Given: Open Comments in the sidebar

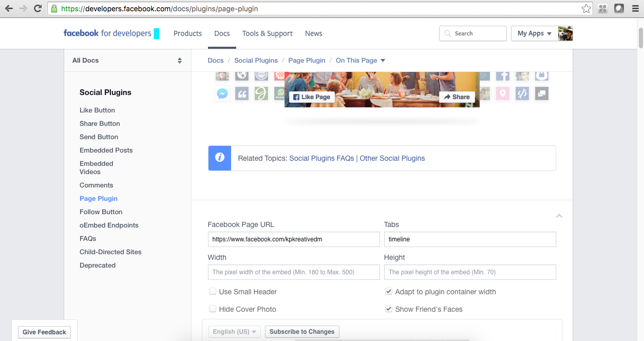Looking at the screenshot, I should 96,185.
